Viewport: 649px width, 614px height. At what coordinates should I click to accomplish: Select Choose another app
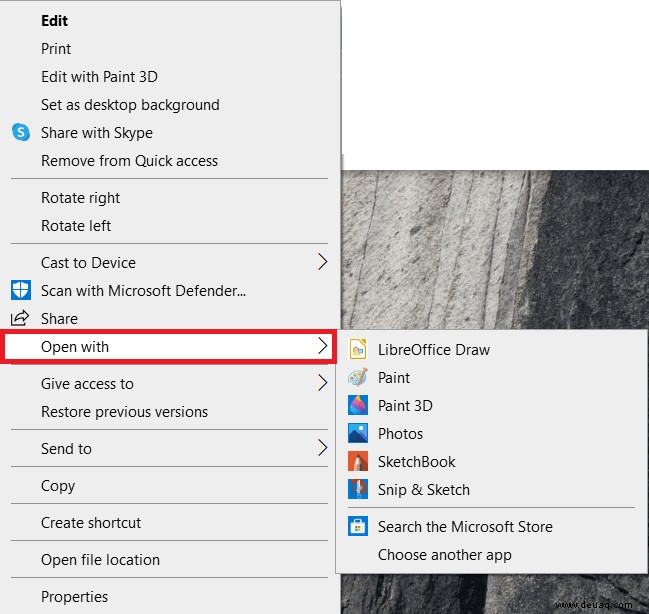(491, 554)
